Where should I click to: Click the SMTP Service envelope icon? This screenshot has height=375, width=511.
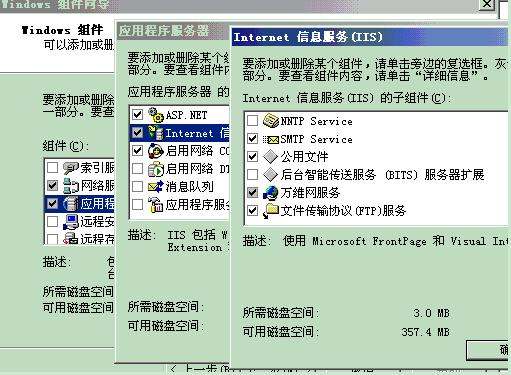(271, 139)
